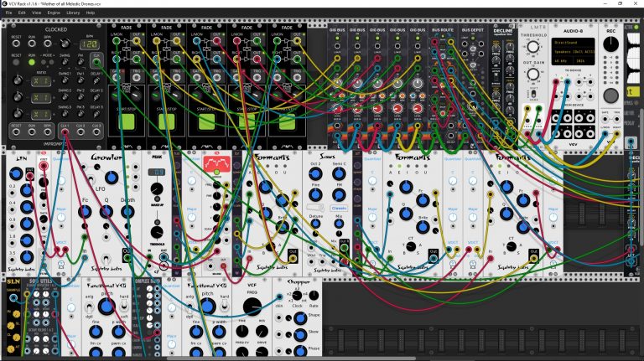This screenshot has height=361, width=644.
Task: Toggle START/STOP on the leftmost Fade module
Action: (127, 122)
